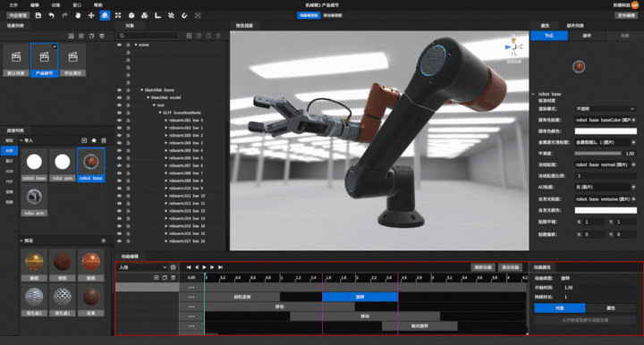Click the redo arrow icon
The image size is (644, 345).
point(64,15)
